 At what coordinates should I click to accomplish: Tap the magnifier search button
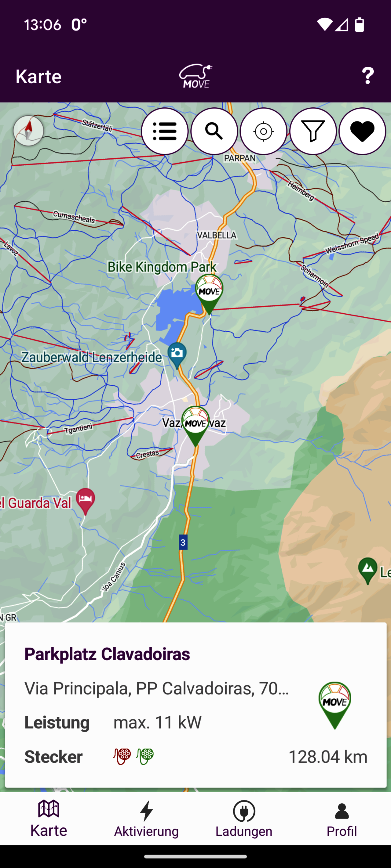[214, 131]
